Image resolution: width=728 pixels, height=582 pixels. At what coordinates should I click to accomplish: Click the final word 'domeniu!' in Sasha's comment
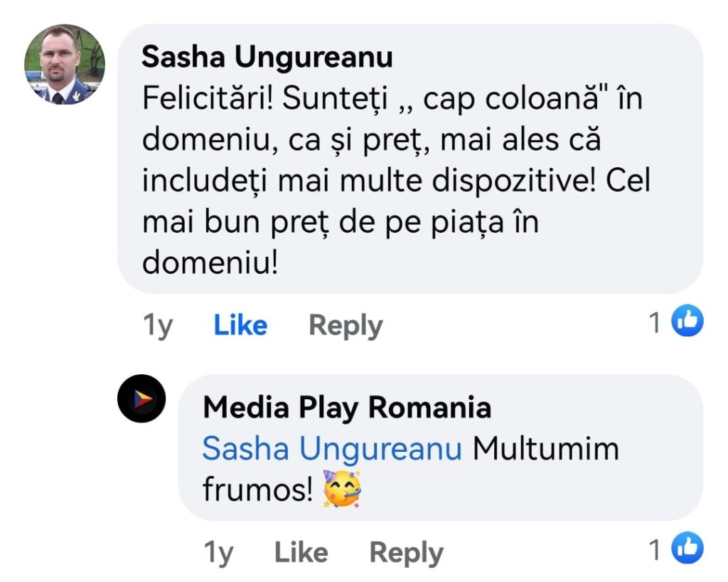pyautogui.click(x=210, y=263)
